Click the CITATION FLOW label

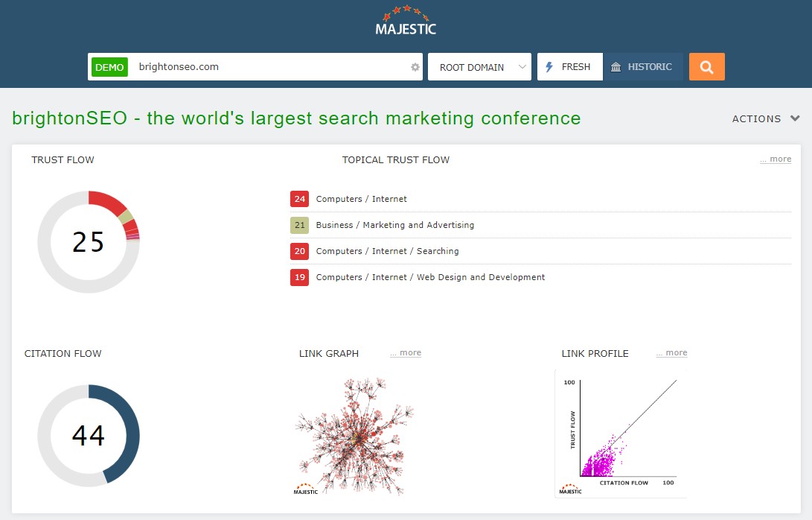pyautogui.click(x=63, y=354)
